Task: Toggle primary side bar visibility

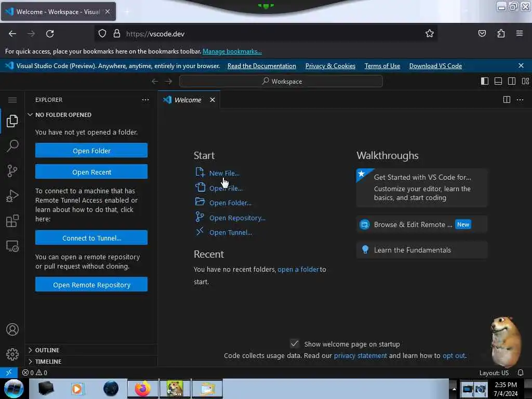Action: coord(485,81)
